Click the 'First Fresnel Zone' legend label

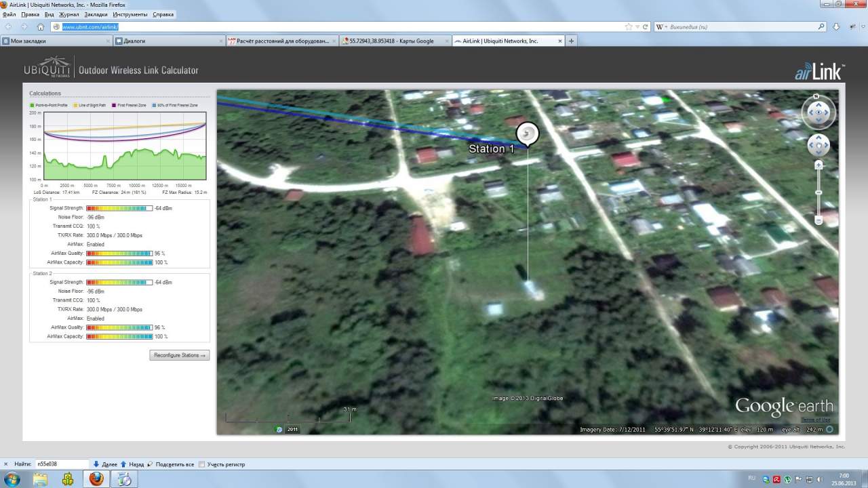click(131, 106)
